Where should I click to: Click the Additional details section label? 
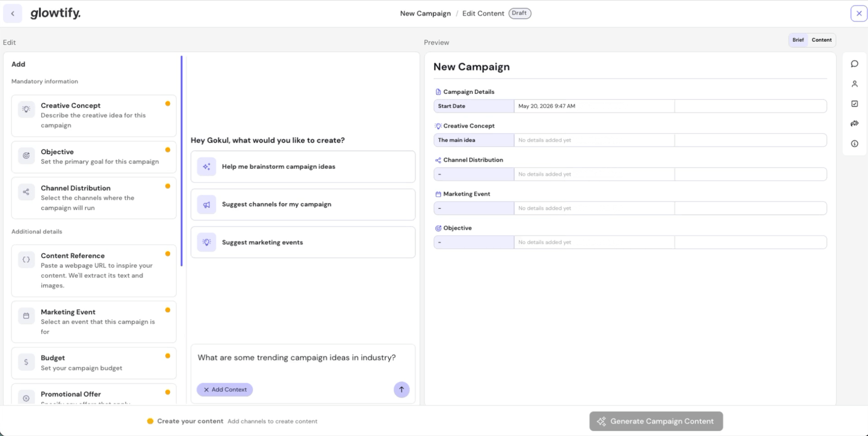click(37, 232)
